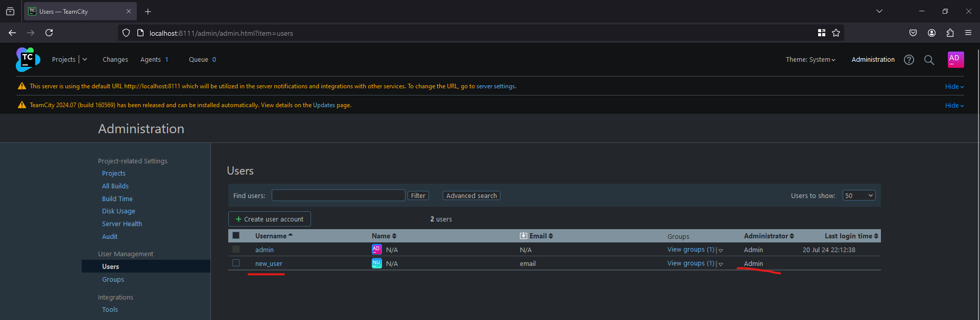
Task: Toggle the select-all users checkbox
Action: click(x=236, y=235)
